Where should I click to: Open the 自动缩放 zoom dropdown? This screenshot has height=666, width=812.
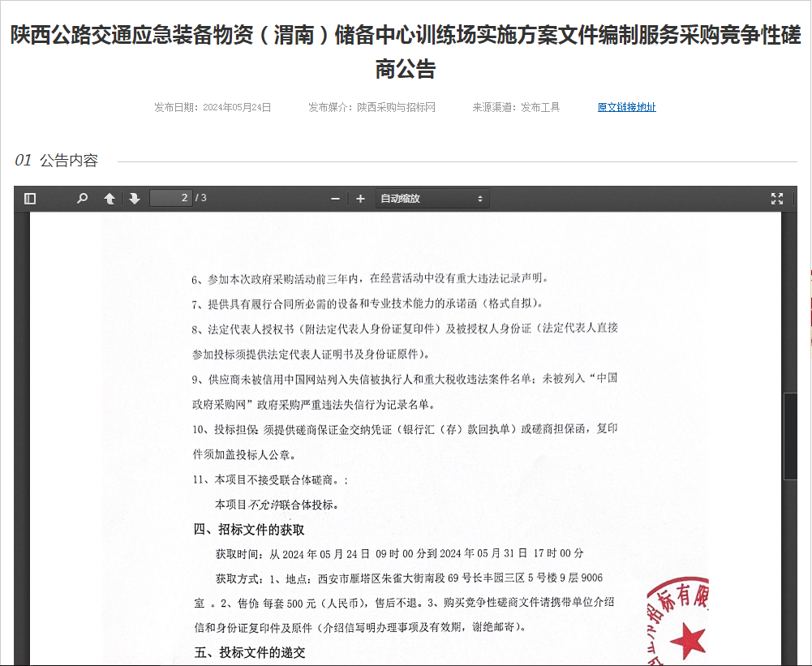tap(432, 199)
